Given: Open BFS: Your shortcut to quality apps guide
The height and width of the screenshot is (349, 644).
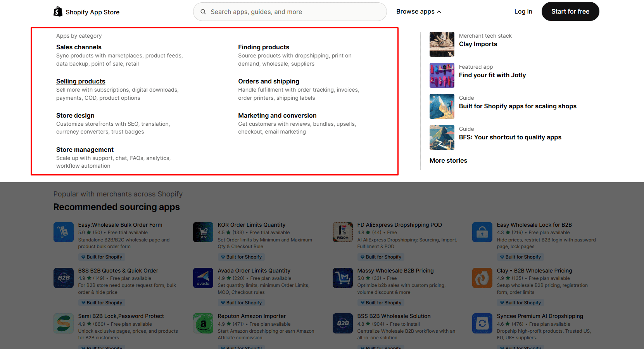Looking at the screenshot, I should 510,137.
